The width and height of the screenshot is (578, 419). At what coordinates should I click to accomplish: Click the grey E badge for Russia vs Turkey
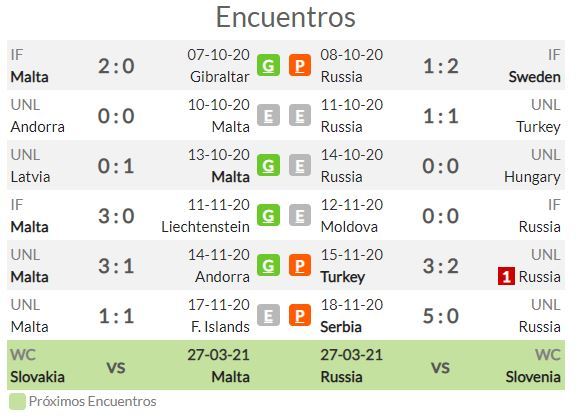pyautogui.click(x=300, y=116)
